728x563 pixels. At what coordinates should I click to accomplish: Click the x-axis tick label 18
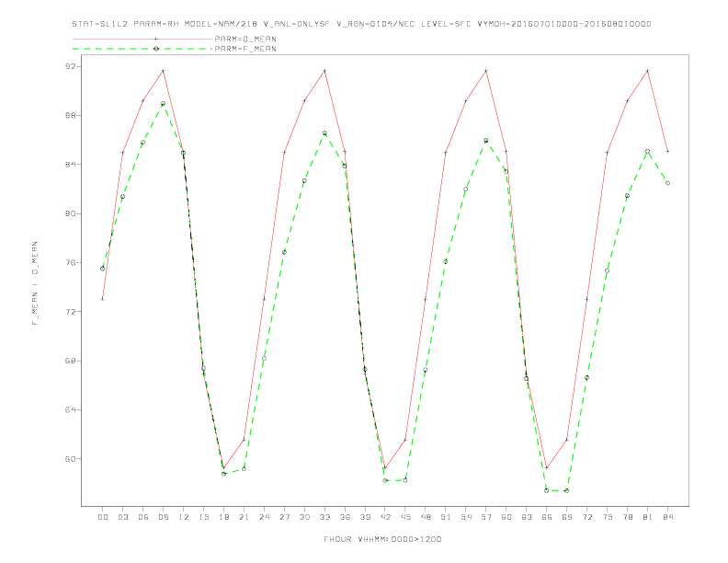(x=223, y=517)
